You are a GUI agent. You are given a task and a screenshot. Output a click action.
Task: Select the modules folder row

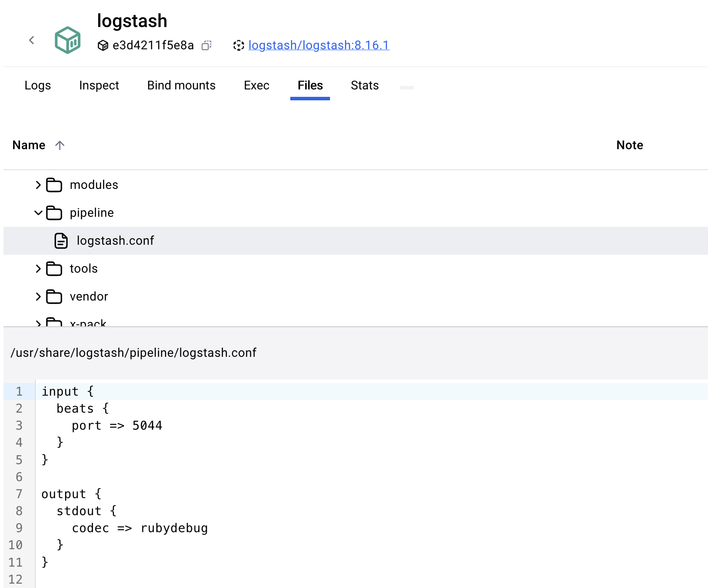point(356,185)
